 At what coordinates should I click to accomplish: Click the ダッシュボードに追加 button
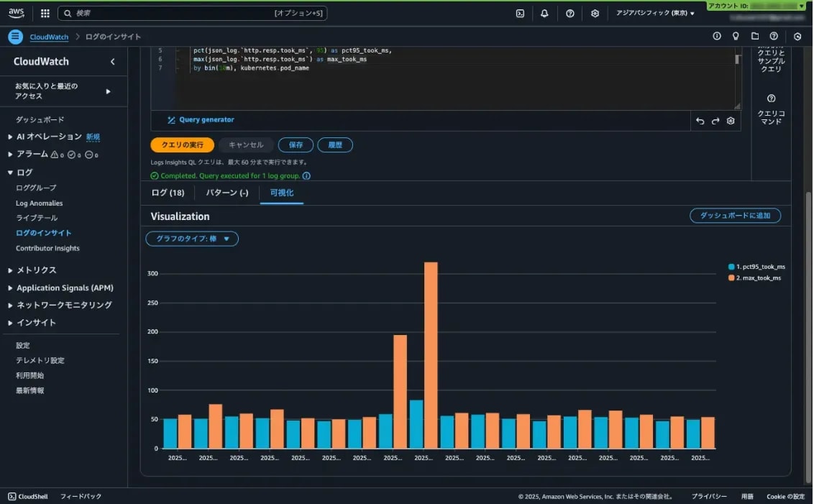pos(735,216)
